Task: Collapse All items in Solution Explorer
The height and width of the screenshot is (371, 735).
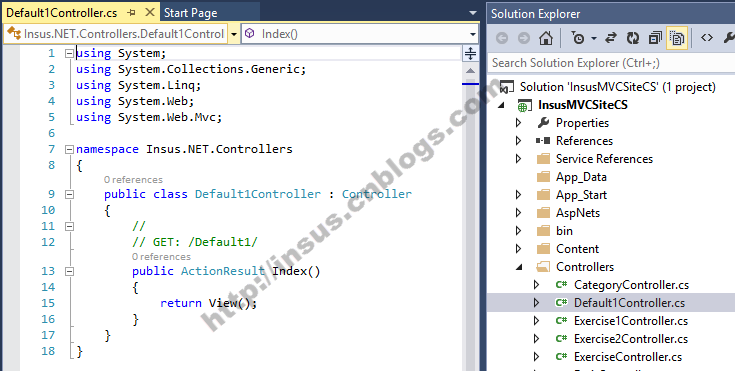Action: click(x=655, y=38)
